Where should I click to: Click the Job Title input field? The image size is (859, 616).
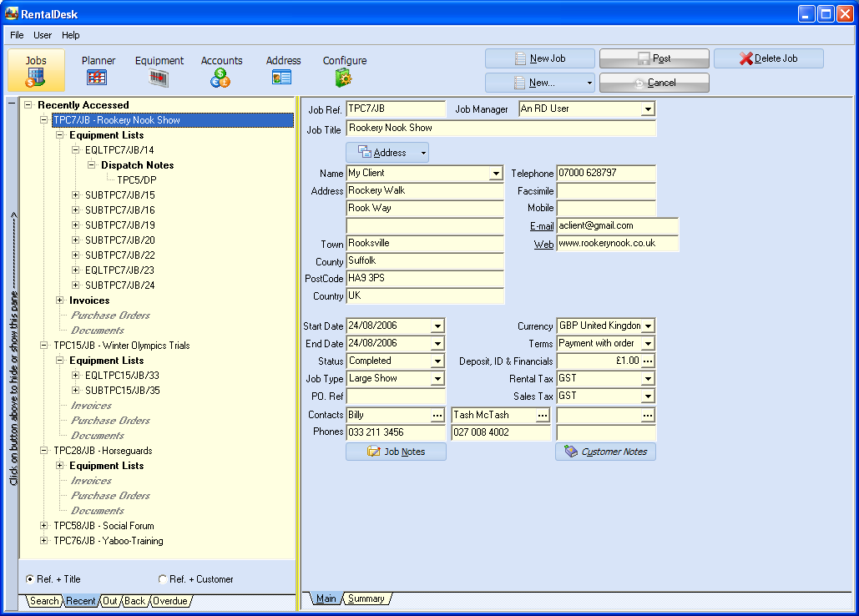(501, 129)
